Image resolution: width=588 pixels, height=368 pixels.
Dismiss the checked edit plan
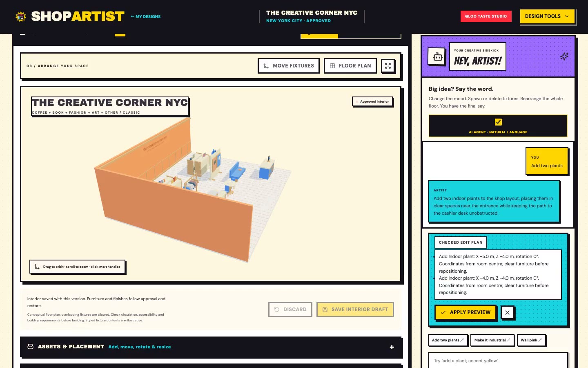(507, 312)
